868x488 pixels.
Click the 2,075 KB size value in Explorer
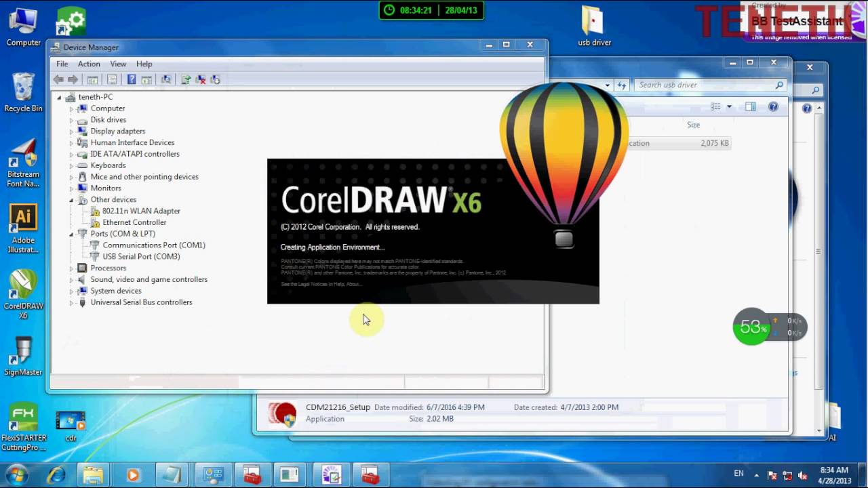715,143
